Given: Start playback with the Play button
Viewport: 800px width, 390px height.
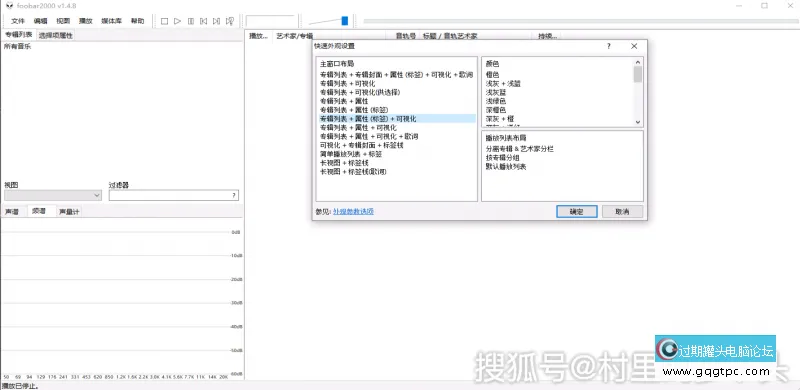Looking at the screenshot, I should point(178,21).
